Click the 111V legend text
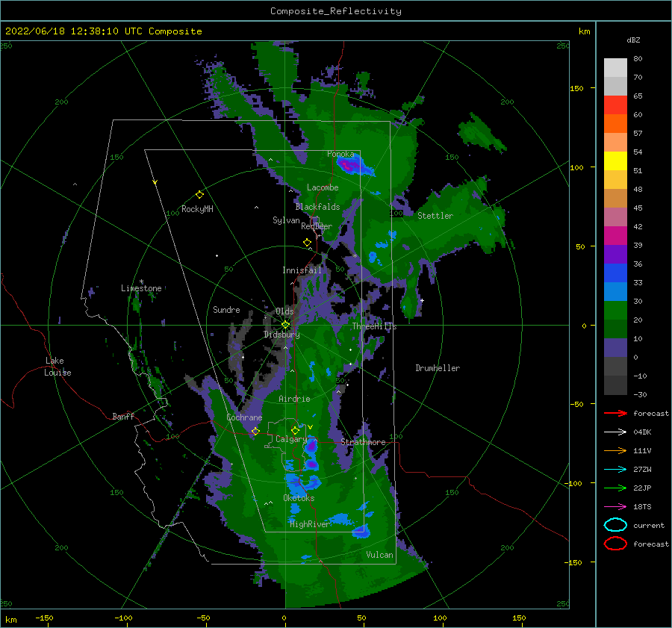The height and width of the screenshot is (628, 672). [642, 450]
